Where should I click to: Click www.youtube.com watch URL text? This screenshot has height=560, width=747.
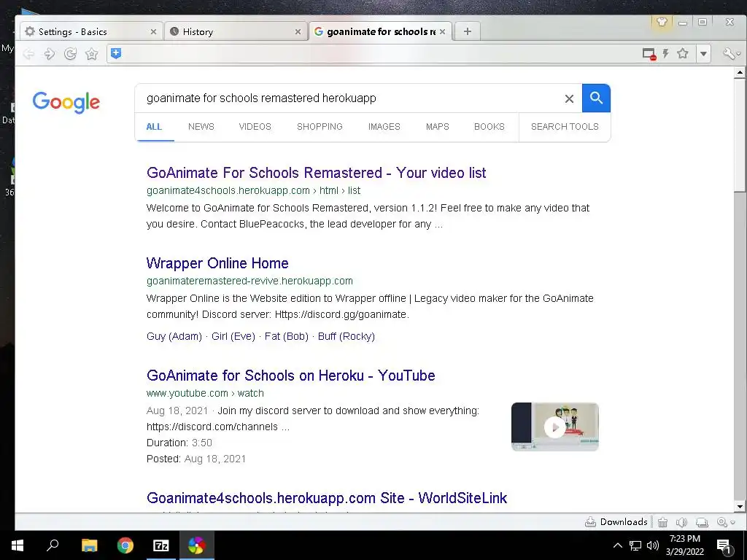coord(205,393)
